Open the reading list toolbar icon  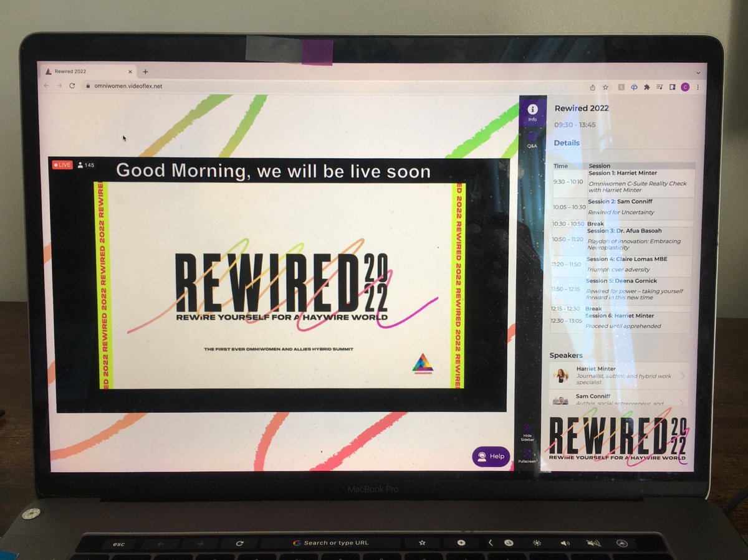659,87
